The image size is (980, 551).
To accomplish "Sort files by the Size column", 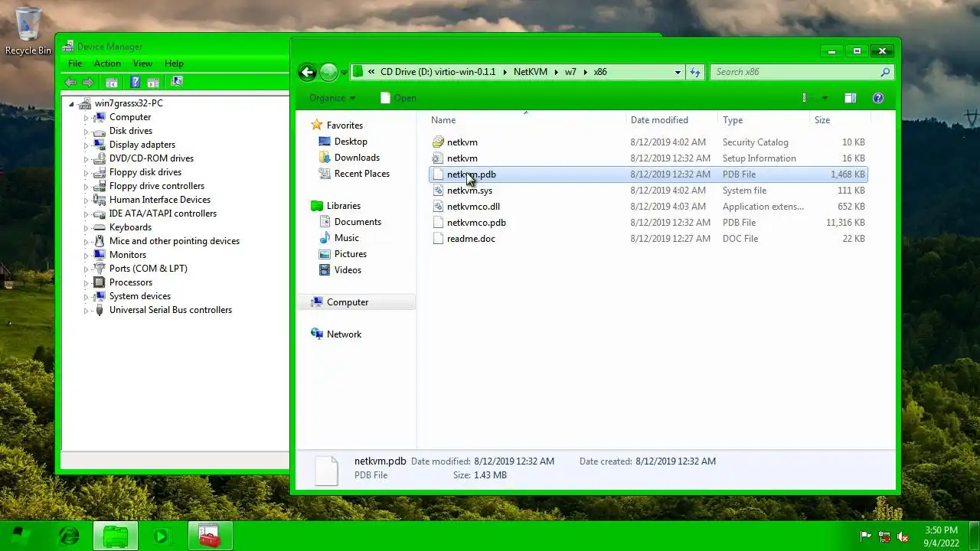I will click(840, 120).
